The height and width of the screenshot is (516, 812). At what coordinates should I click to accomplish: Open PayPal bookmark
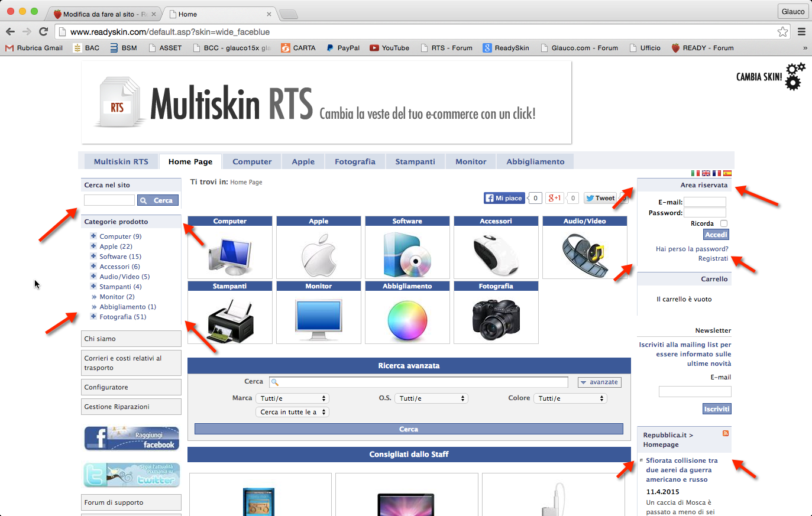[x=342, y=48]
